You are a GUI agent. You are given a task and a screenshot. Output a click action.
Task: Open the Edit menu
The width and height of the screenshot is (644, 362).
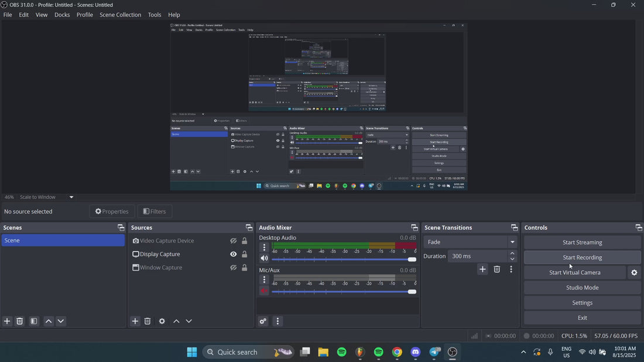pyautogui.click(x=24, y=15)
